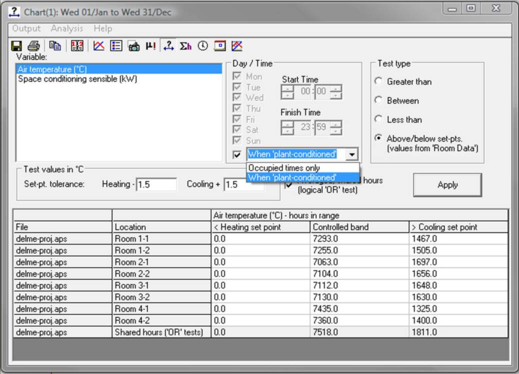Choose 'Occupied times only' from dropdown list
Screen dimensions: 519x374
303,168
